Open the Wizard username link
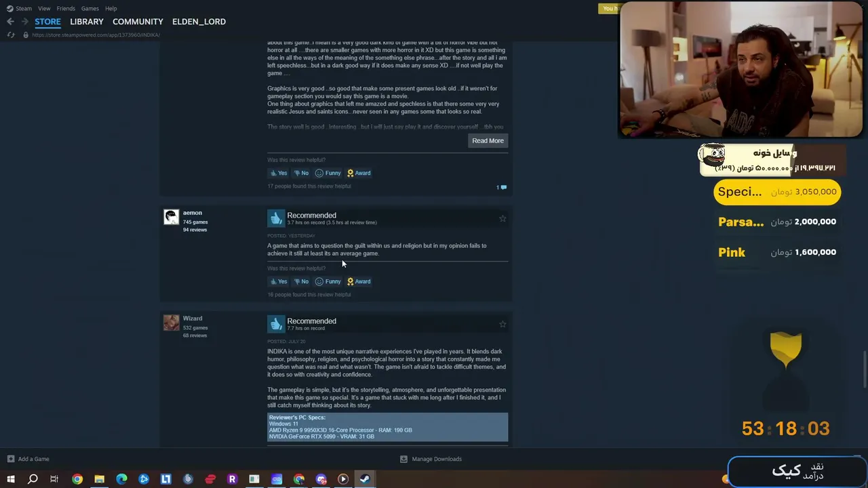Viewport: 868px width, 488px height. click(x=193, y=319)
